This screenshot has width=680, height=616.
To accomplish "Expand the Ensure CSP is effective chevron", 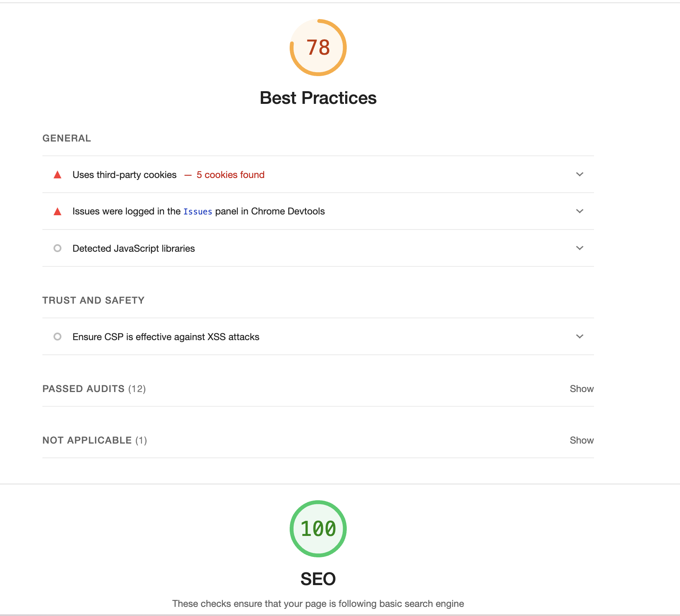I will [580, 337].
